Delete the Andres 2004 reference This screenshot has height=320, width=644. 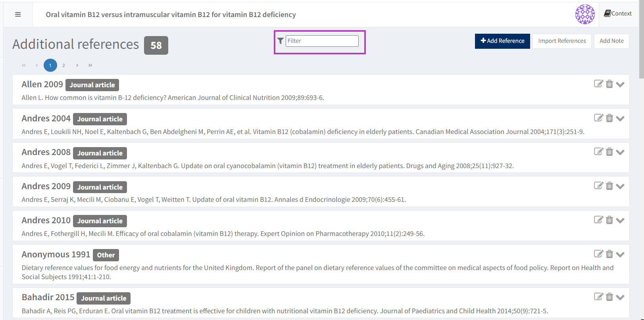[x=609, y=118]
